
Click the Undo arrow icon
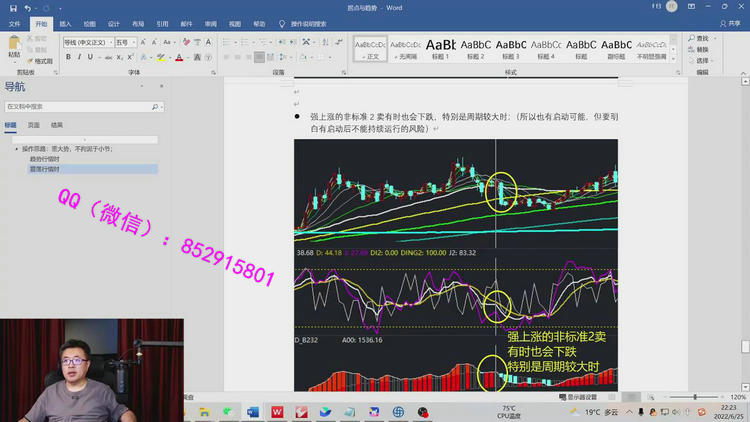[28, 7]
